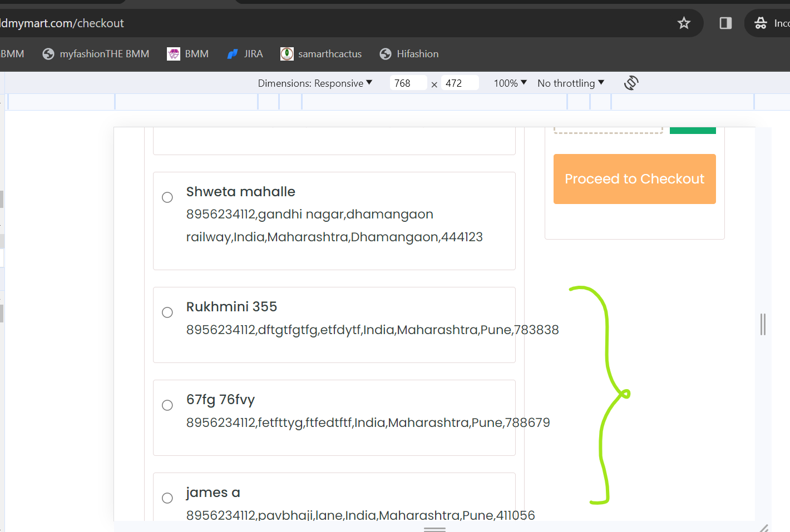Click the green button beside the coupon field
790x532 pixels.
click(693, 131)
